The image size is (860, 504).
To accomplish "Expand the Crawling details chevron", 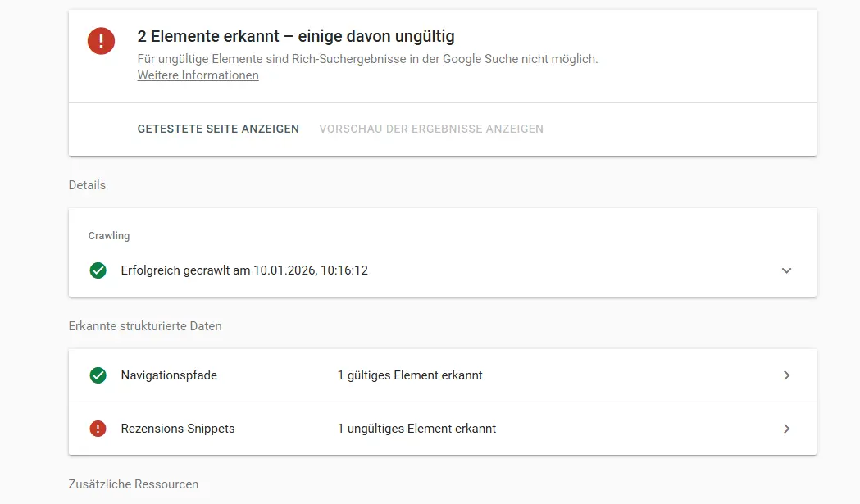I will [x=786, y=270].
